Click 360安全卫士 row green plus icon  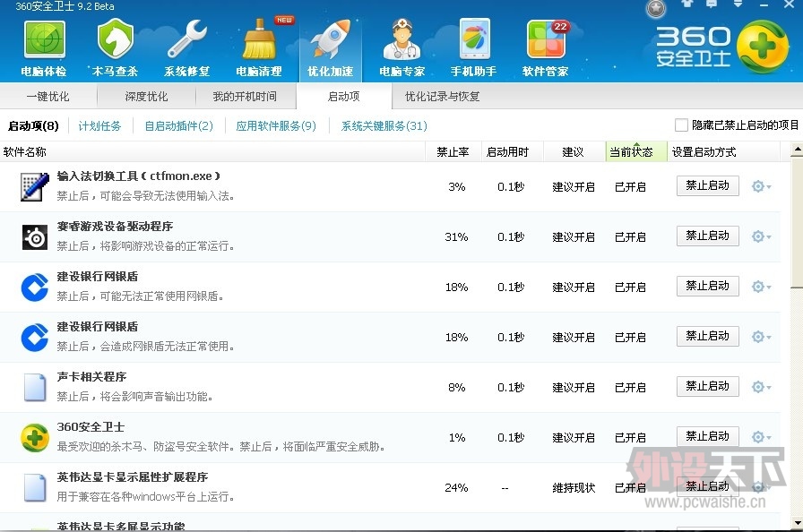(35, 438)
